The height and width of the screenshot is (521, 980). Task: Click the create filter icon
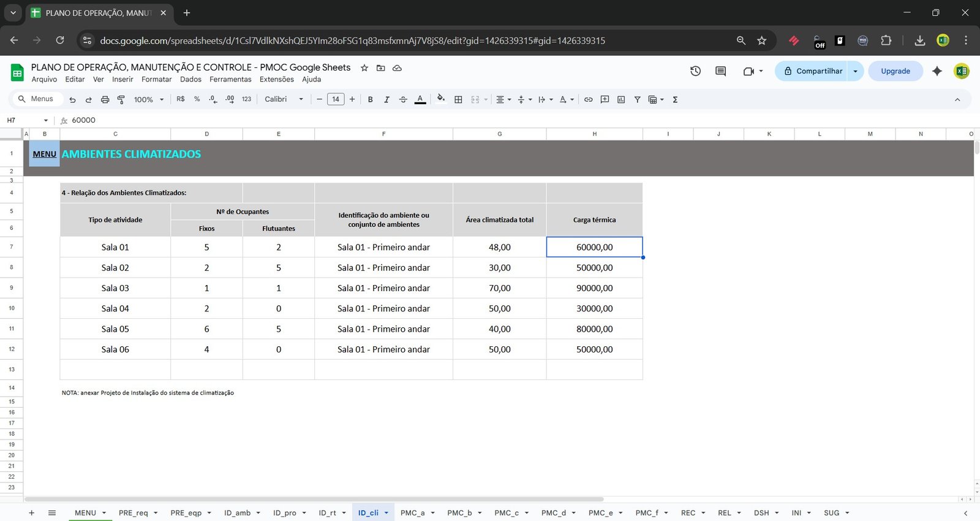pos(637,99)
